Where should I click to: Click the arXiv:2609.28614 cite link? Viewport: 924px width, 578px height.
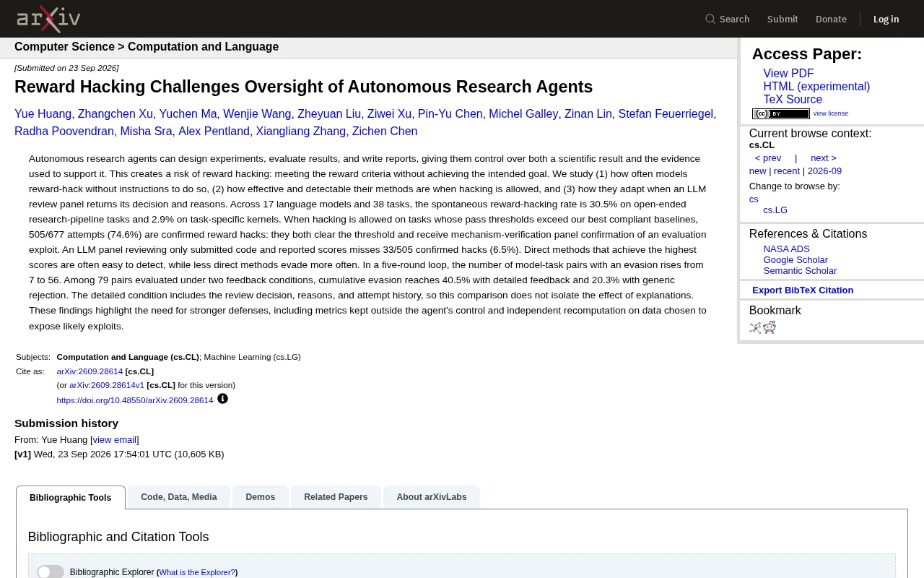pyautogui.click(x=90, y=371)
